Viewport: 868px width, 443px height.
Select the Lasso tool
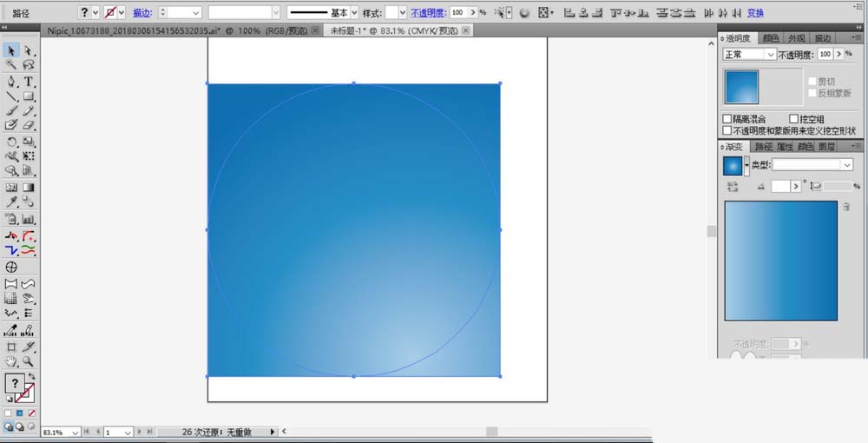click(x=29, y=65)
